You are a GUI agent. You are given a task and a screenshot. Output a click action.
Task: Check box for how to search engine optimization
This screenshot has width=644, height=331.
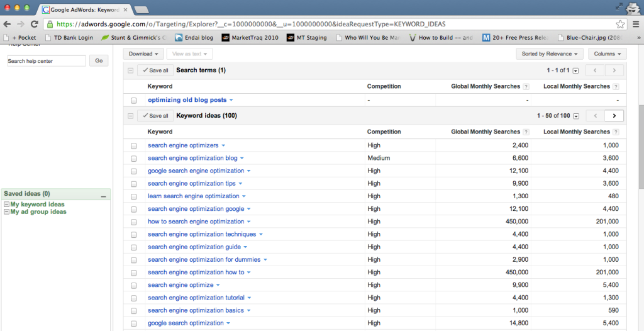[x=133, y=222]
